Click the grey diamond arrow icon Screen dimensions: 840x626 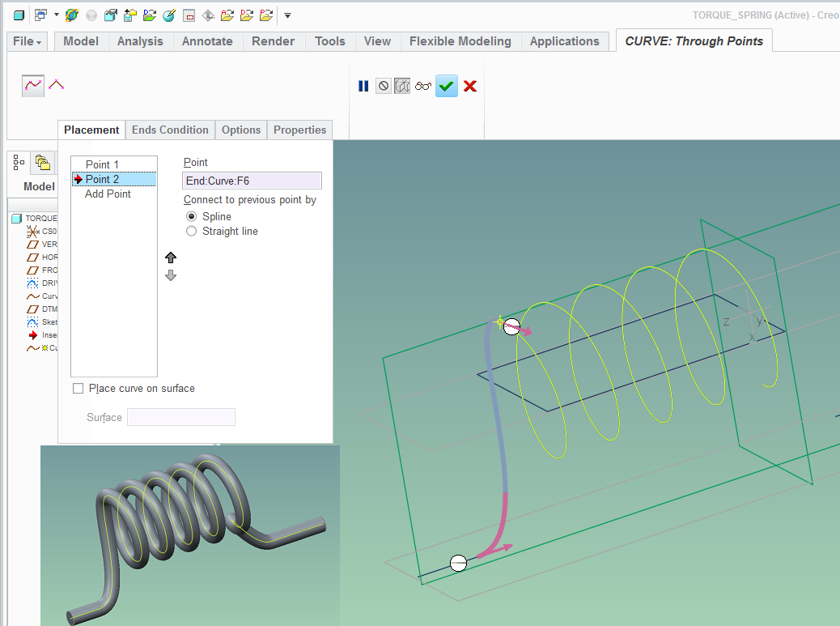[209, 15]
